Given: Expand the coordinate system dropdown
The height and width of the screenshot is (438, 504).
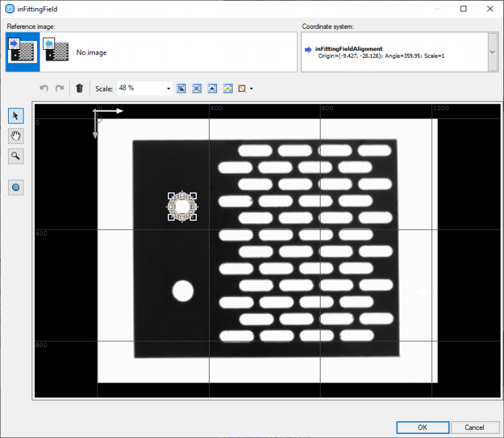Looking at the screenshot, I should click(x=493, y=52).
